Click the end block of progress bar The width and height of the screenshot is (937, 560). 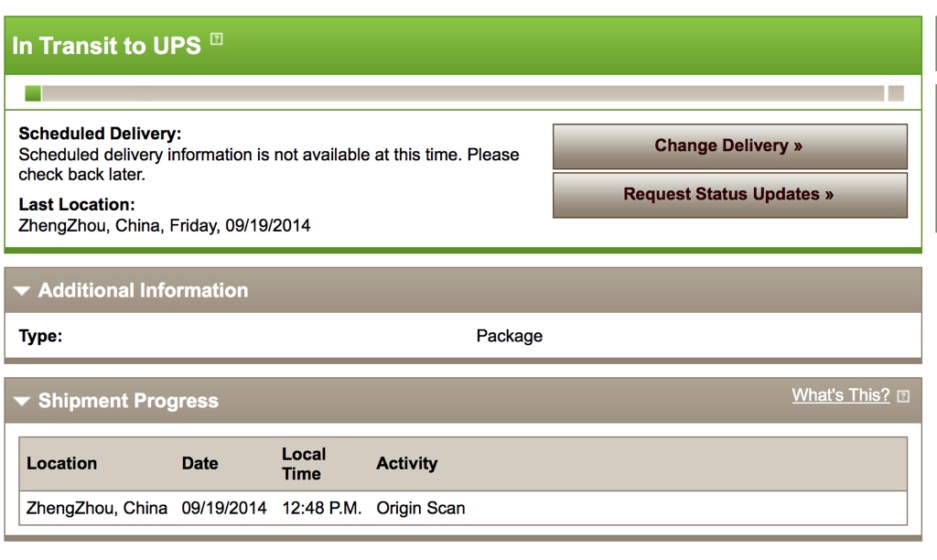pos(896,93)
